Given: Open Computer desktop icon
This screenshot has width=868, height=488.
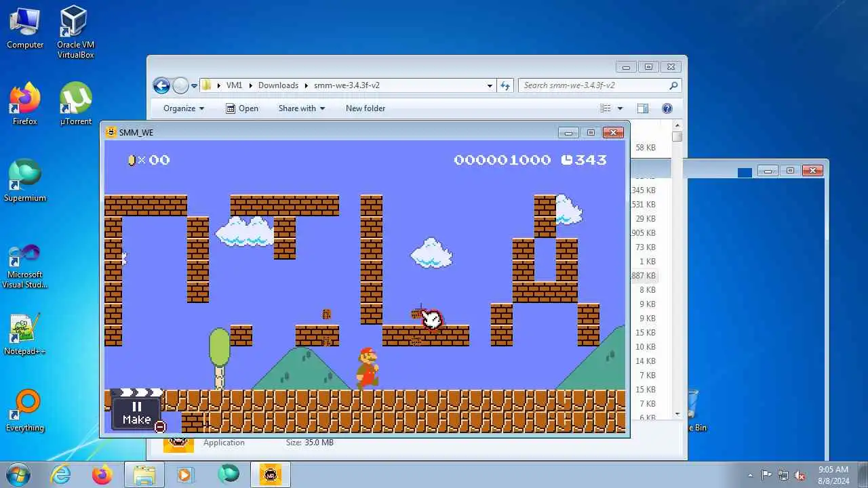Looking at the screenshot, I should click(x=25, y=28).
